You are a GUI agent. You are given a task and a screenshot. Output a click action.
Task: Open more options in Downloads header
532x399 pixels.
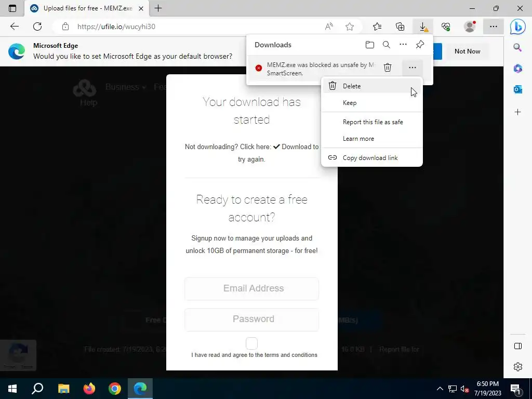point(403,45)
